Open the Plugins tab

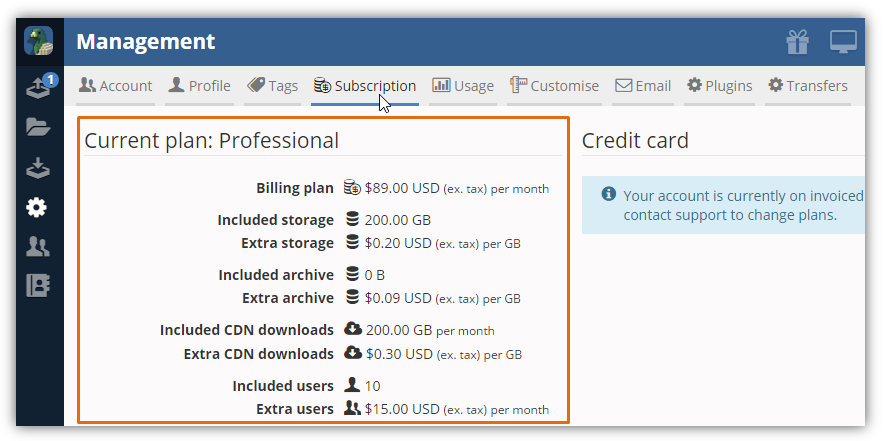click(x=719, y=86)
